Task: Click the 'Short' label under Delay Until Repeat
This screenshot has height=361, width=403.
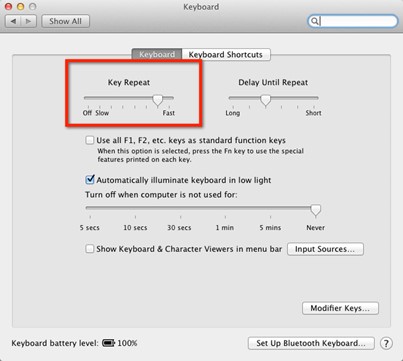Action: pyautogui.click(x=313, y=113)
